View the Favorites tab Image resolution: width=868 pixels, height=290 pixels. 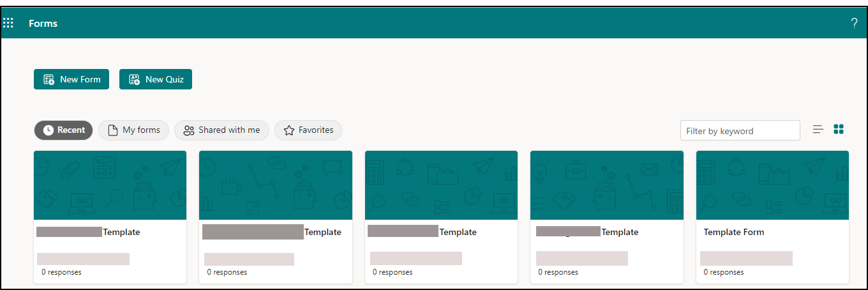(x=308, y=130)
